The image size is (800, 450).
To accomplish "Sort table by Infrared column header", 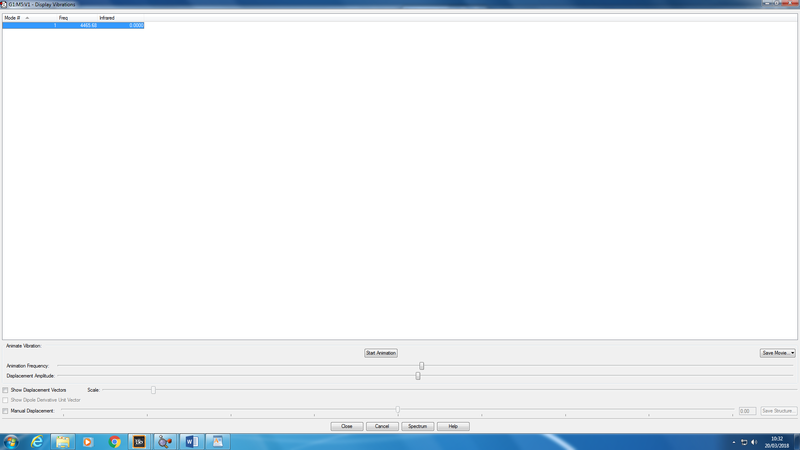I will pos(121,18).
